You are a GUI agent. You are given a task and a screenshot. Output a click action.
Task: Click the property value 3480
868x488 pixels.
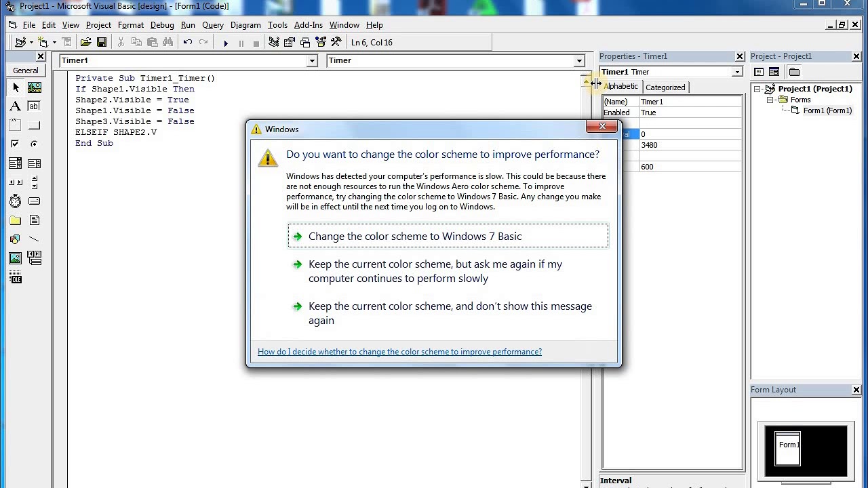(690, 145)
